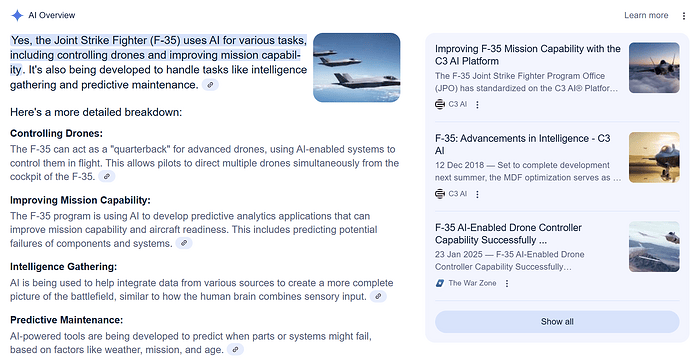Open Improving F-35 Mission Capability article

point(528,55)
